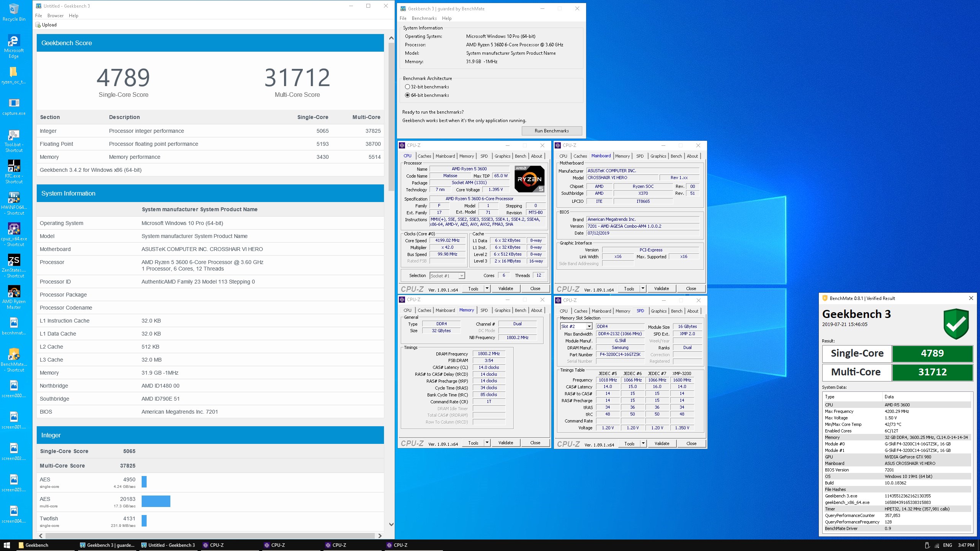This screenshot has height=551, width=980.
Task: Click Validate in the CPU-Z CPU window
Action: pyautogui.click(x=505, y=289)
